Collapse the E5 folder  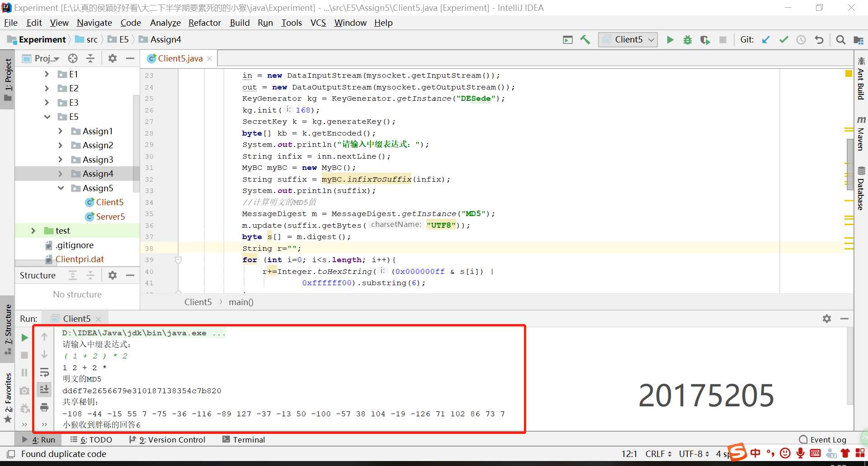[47, 117]
